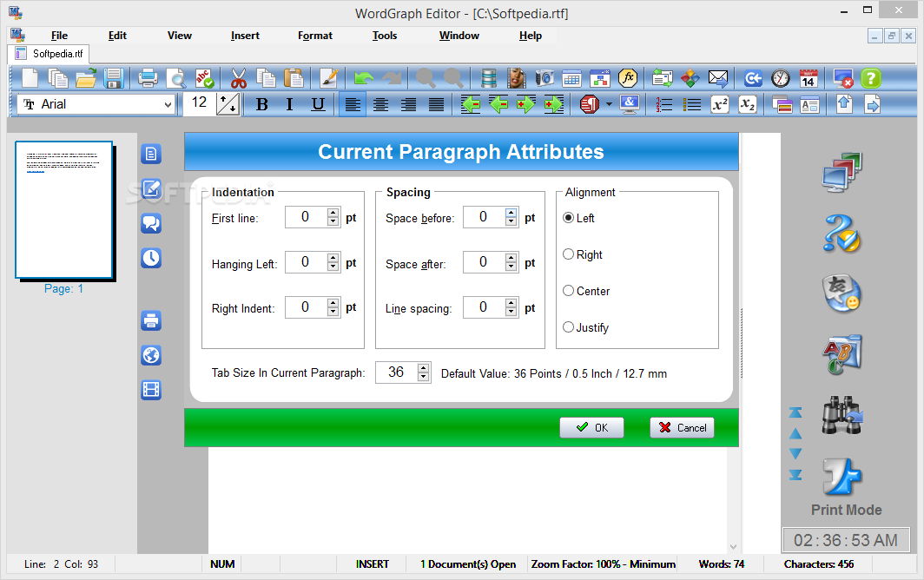Toggle numbered list
Screen dimensions: 924x580
(x=664, y=105)
